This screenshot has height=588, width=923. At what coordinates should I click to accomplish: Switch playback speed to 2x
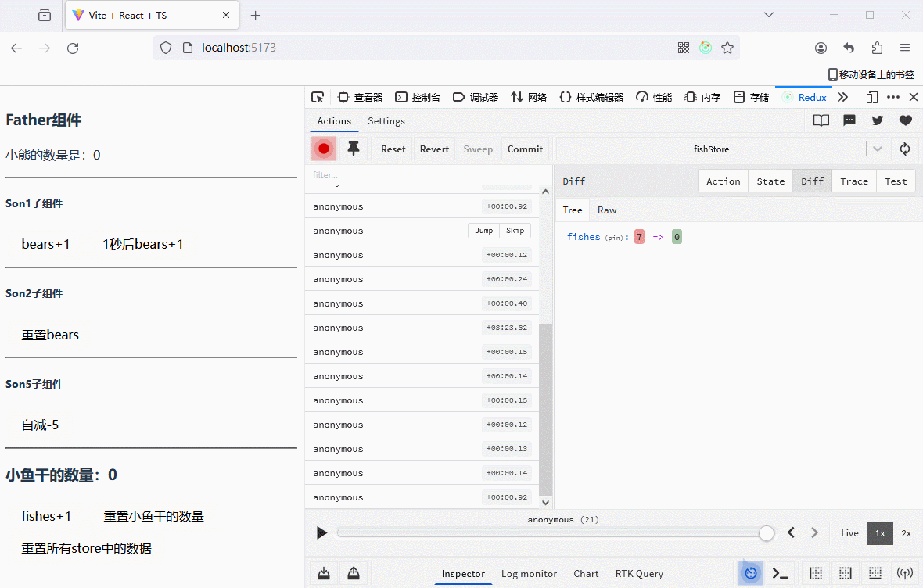click(906, 532)
